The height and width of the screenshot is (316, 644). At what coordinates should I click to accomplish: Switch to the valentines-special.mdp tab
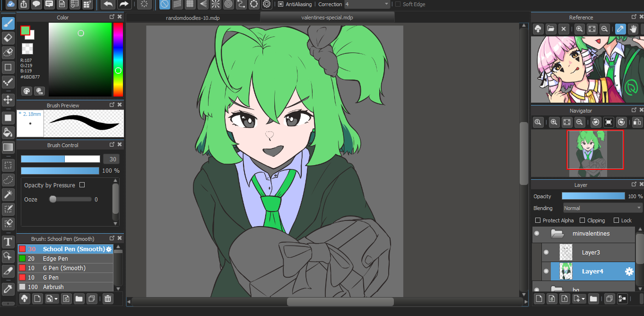point(327,18)
